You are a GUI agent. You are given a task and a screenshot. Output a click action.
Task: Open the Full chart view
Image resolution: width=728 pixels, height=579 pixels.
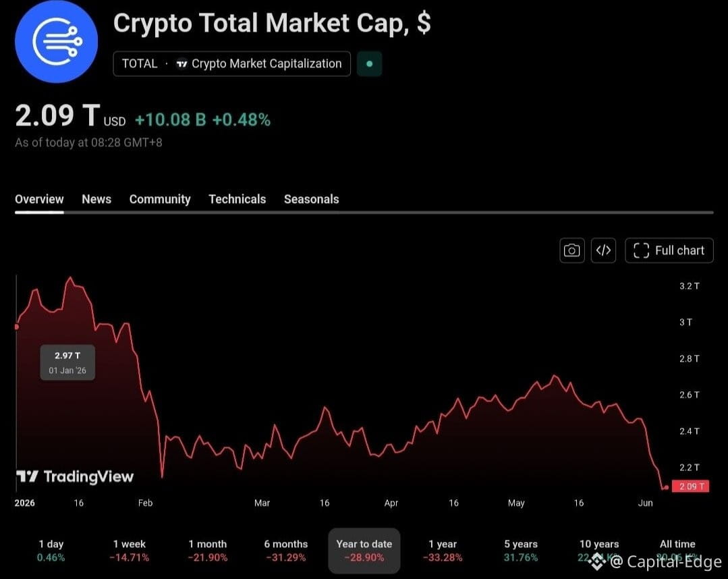click(x=669, y=251)
